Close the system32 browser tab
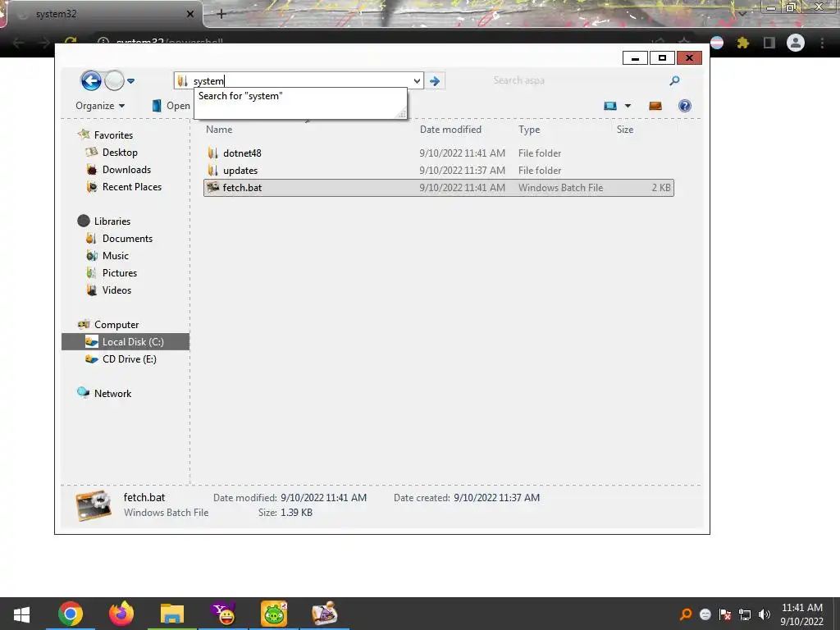The image size is (840, 630). point(189,14)
